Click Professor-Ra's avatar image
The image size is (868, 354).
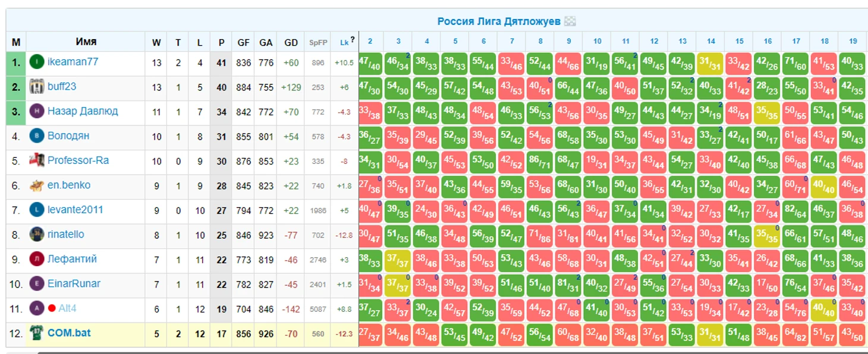pos(37,160)
